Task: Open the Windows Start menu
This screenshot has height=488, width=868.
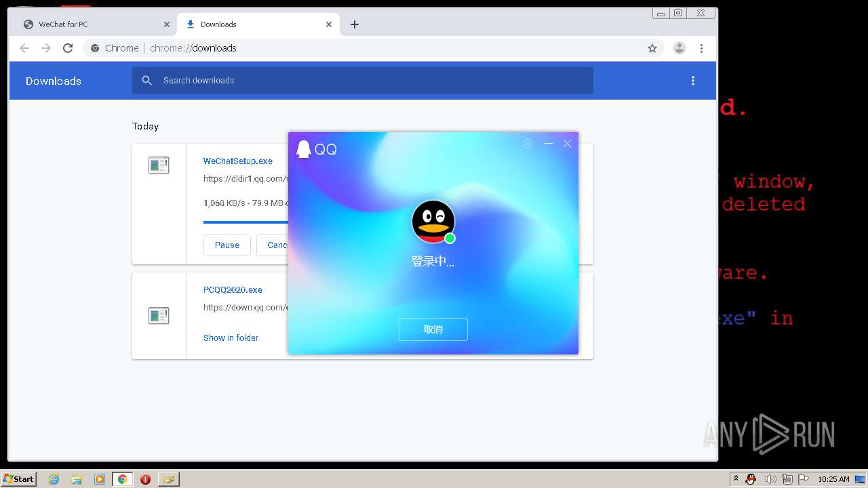Action: coord(19,479)
